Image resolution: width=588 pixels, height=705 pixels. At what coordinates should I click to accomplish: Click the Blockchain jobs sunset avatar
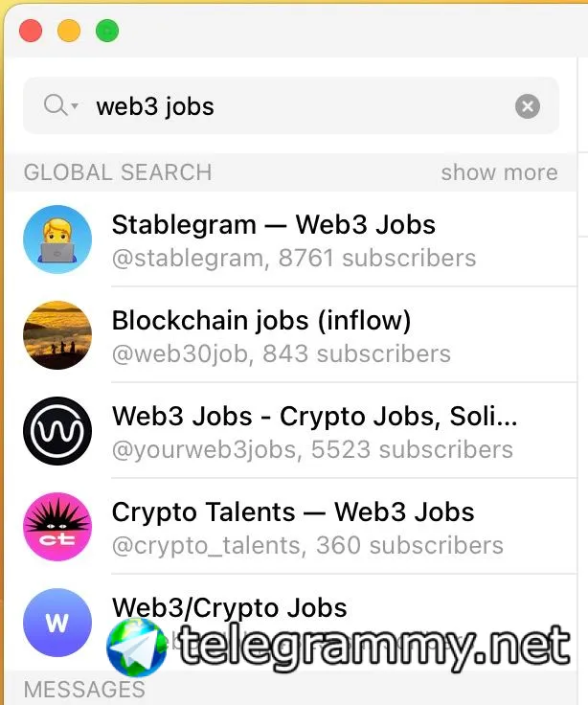pos(57,335)
